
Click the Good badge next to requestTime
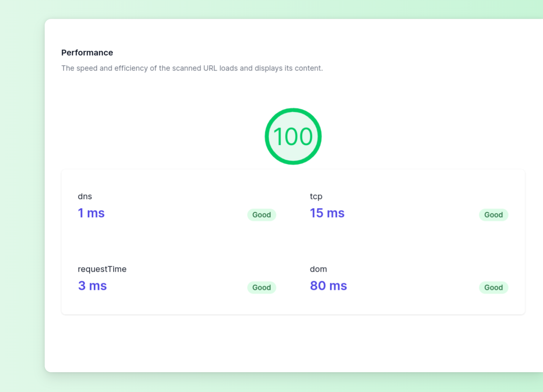(x=261, y=287)
